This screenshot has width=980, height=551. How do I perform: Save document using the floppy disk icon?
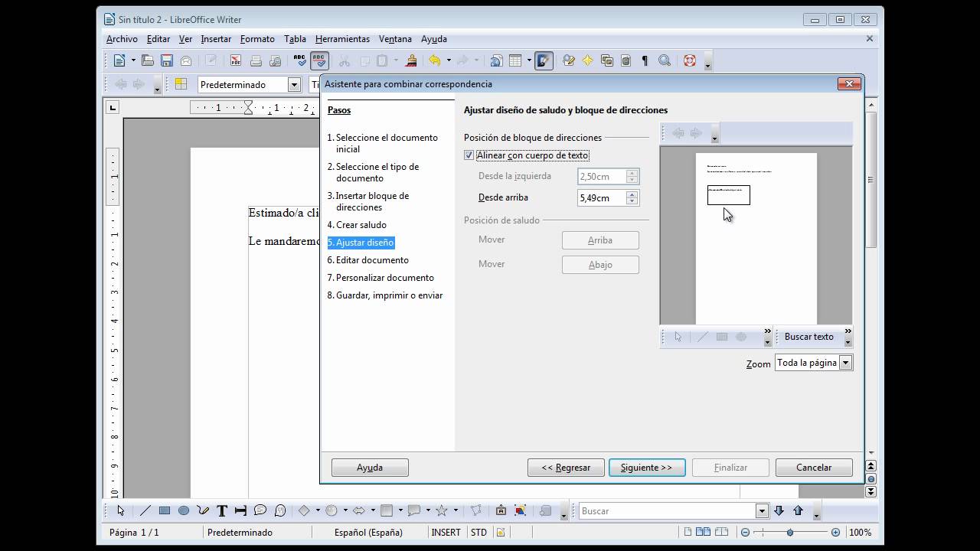pos(166,61)
